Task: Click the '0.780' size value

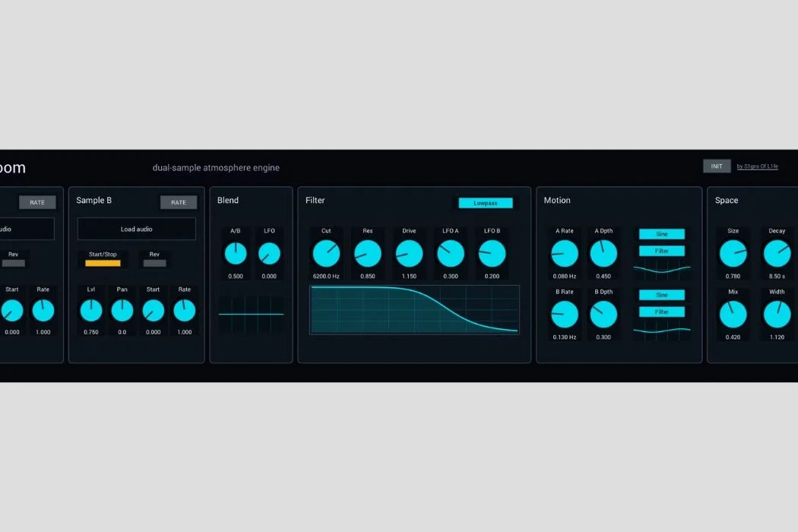Action: pyautogui.click(x=733, y=277)
